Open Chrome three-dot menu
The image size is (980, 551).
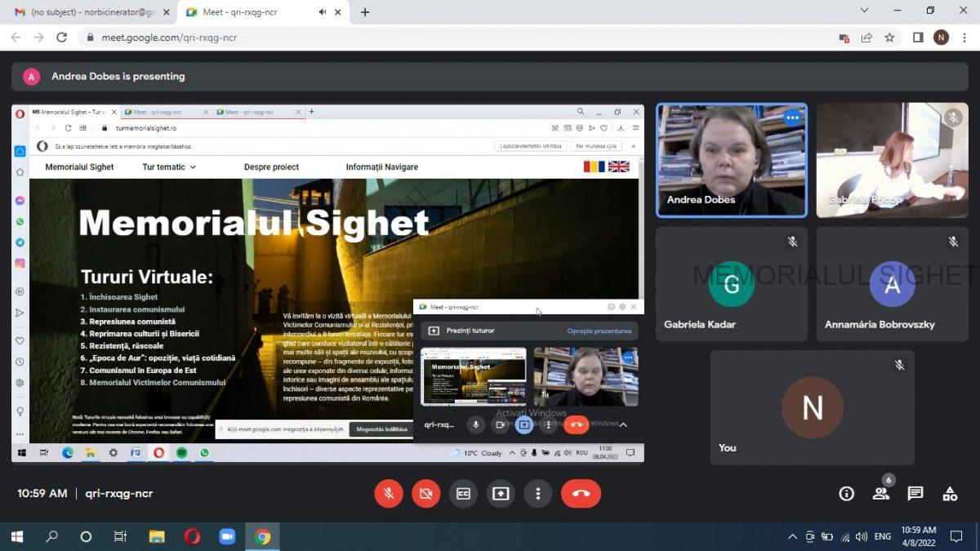[964, 38]
